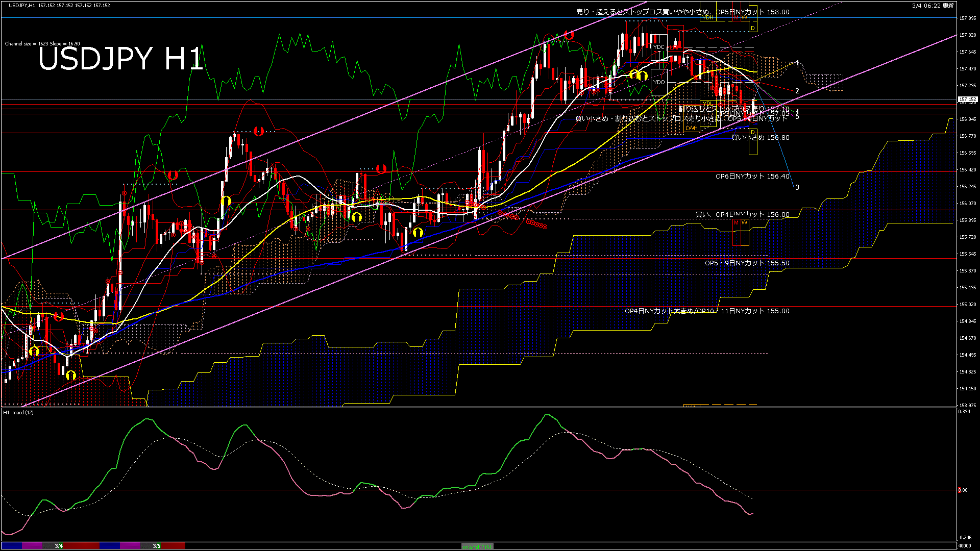
Task: Click the forecast line label number 3
Action: point(797,188)
